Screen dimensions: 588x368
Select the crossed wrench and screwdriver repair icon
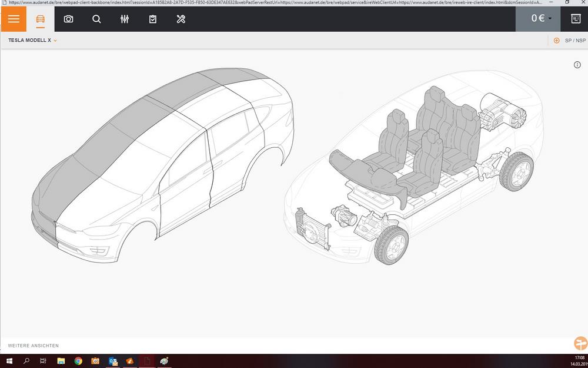click(x=181, y=19)
